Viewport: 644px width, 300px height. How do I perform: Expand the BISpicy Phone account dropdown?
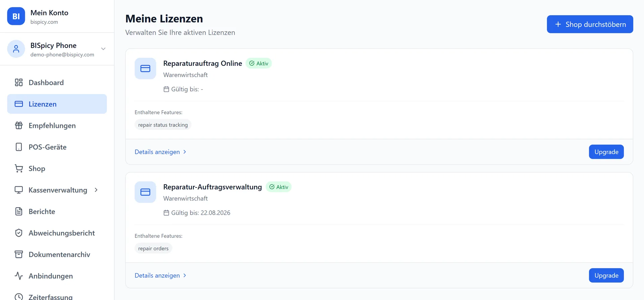[103, 49]
